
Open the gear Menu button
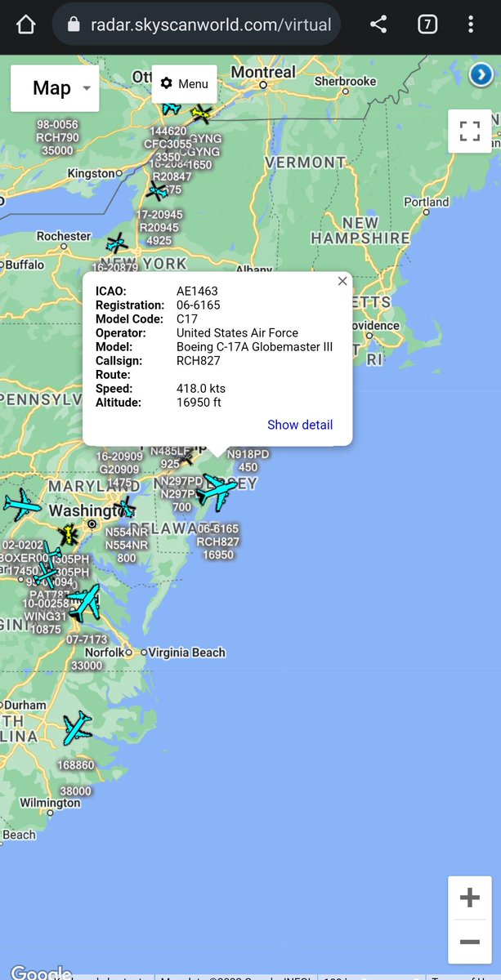coord(185,83)
